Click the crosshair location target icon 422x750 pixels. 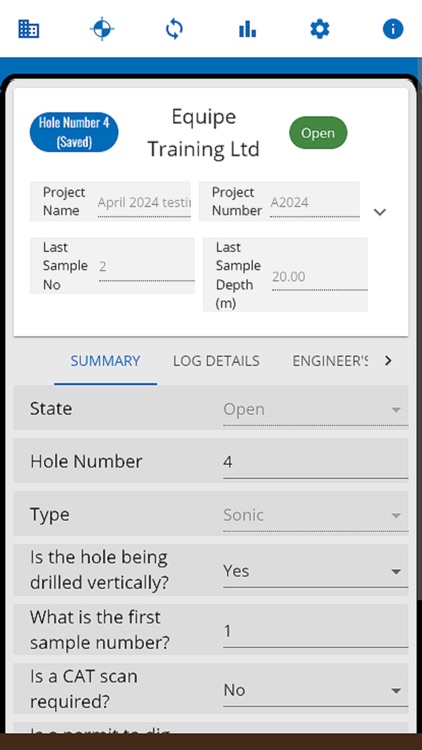point(102,30)
